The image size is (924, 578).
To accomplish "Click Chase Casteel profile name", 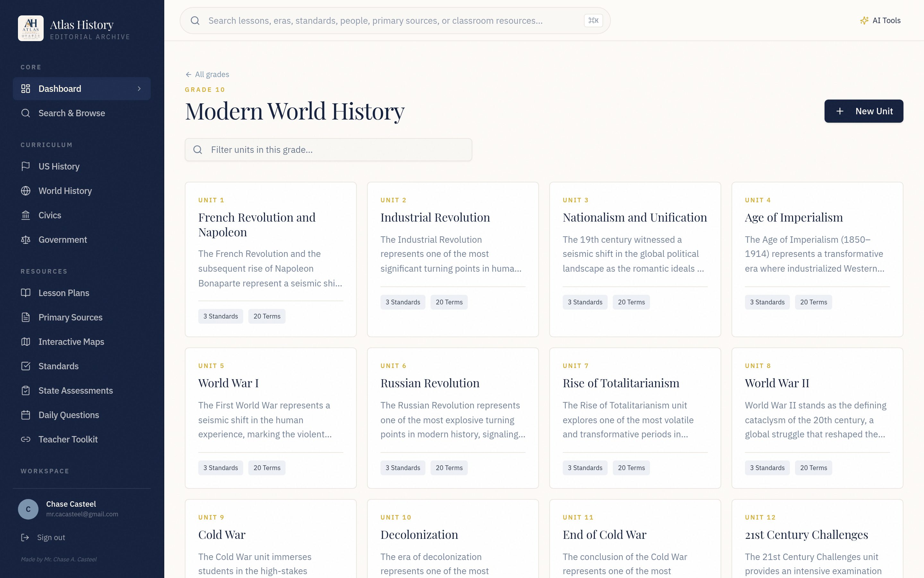I will pos(71,504).
